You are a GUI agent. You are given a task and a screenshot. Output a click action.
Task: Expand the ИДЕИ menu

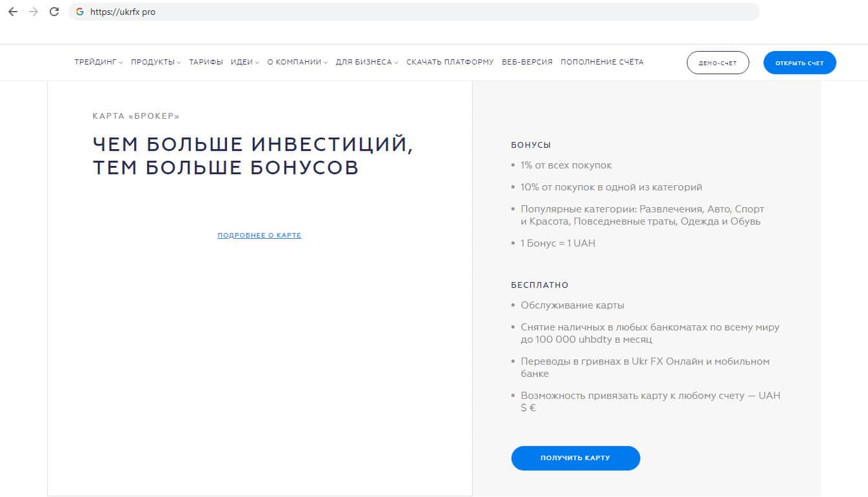(x=245, y=62)
